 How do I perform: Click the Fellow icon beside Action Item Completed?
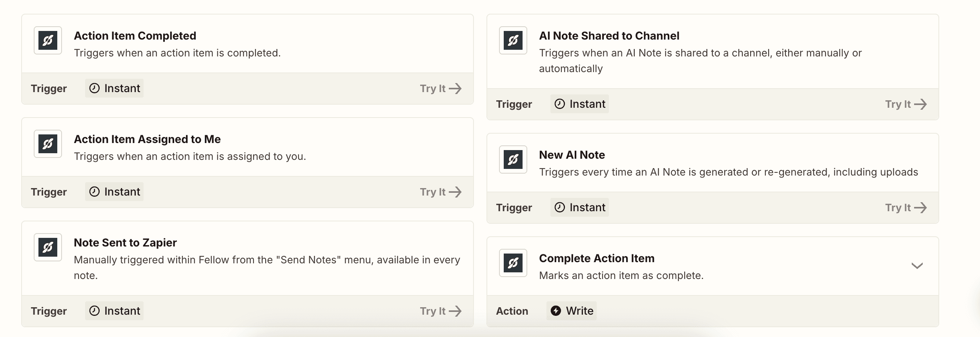[x=48, y=40]
